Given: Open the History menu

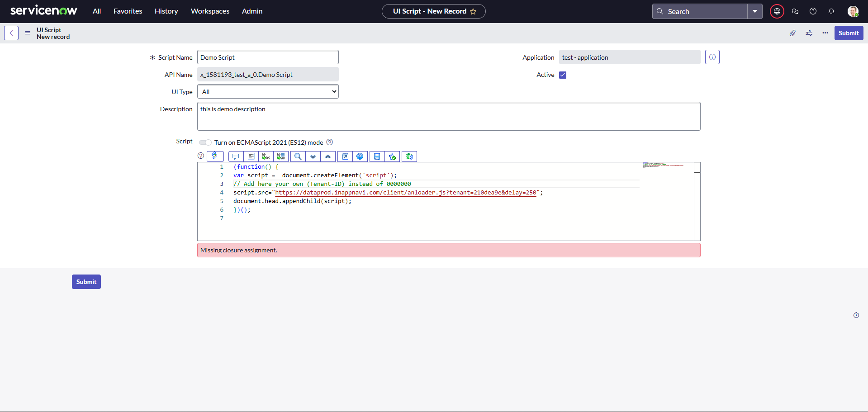Looking at the screenshot, I should click(166, 11).
